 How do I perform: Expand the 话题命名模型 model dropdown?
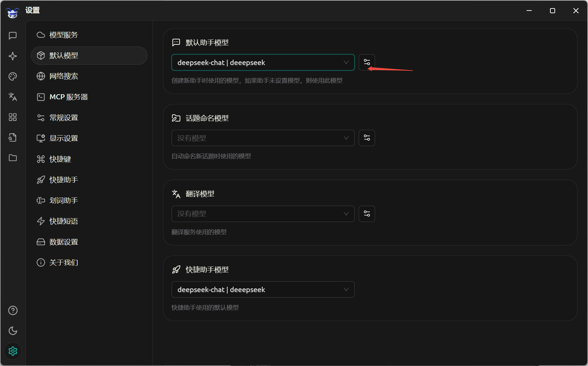tap(263, 138)
